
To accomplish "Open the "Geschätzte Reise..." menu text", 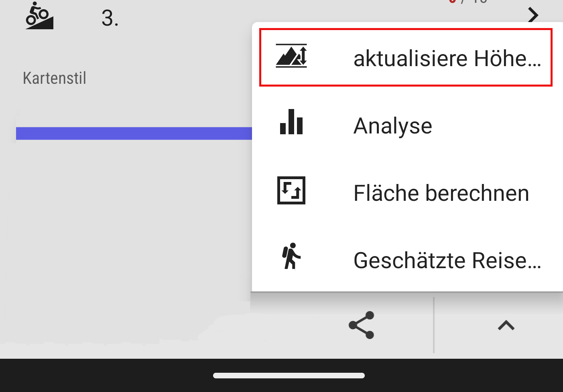I will (x=447, y=261).
